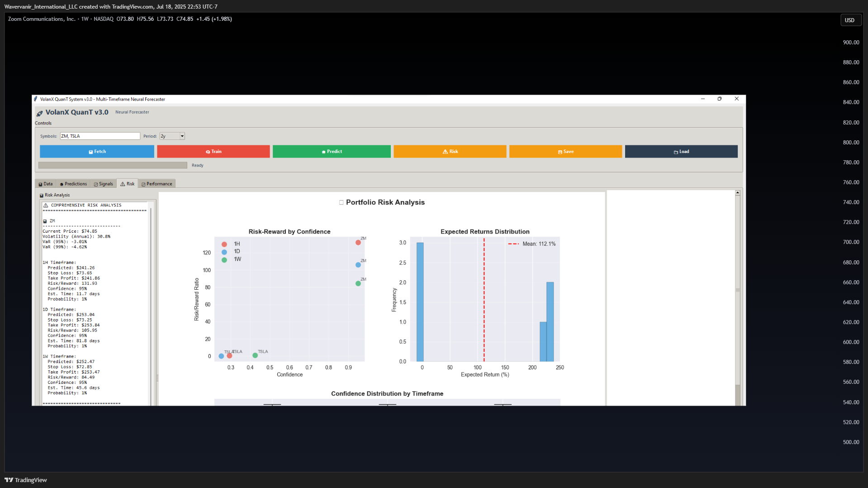Click the VolanX rocket logo icon
The image size is (868, 488).
(x=40, y=113)
